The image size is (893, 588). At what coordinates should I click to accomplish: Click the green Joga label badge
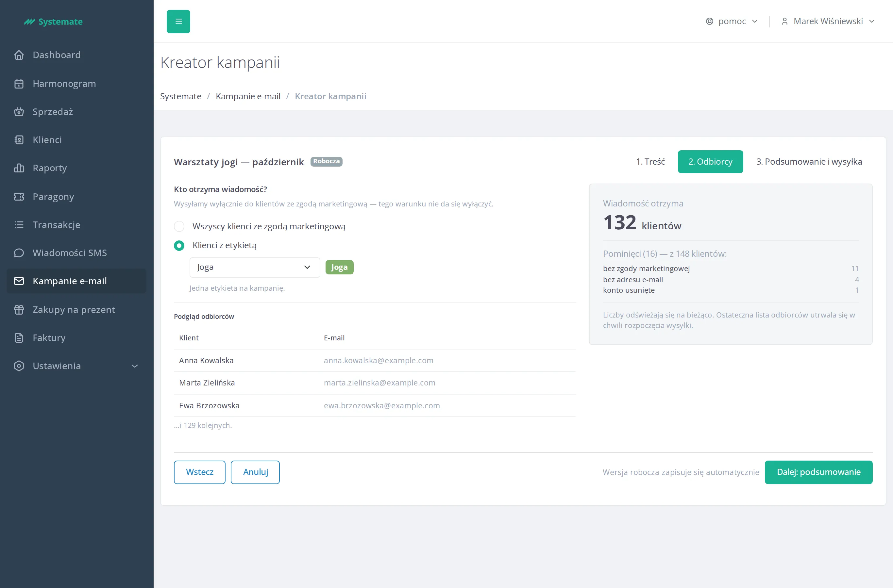(339, 267)
